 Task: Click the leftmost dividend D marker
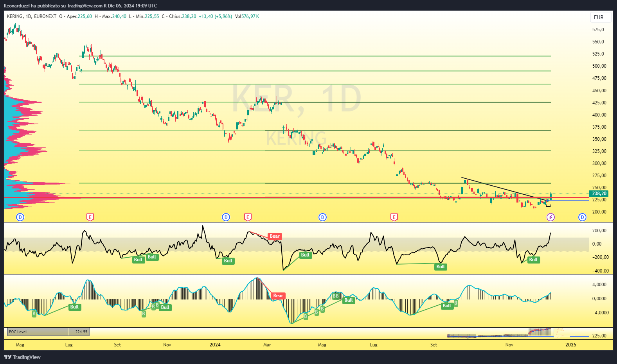[20, 217]
